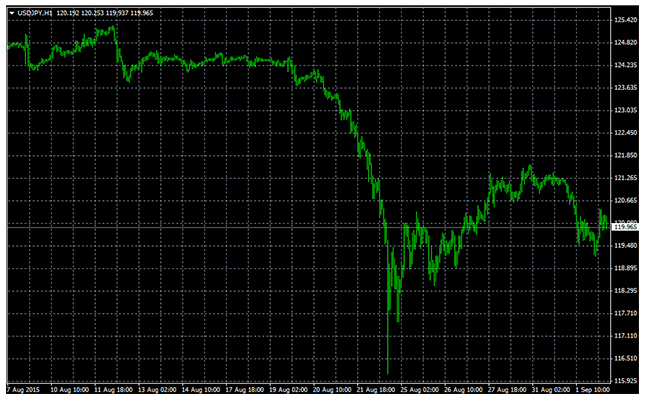Select the 118.295 price axis label
Screen dimensions: 650x399
[x=626, y=291]
